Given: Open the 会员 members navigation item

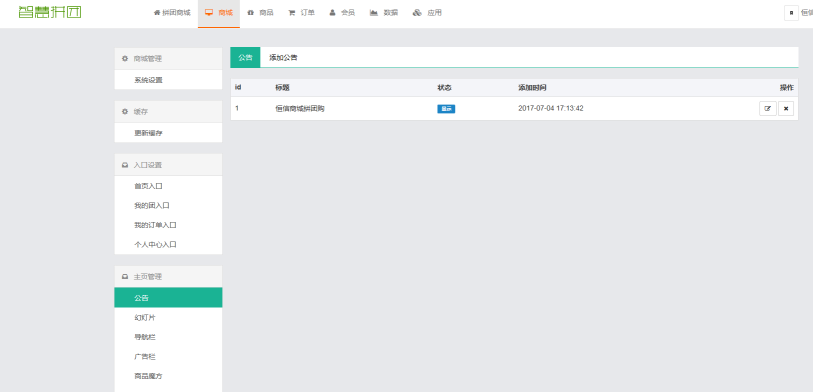Looking at the screenshot, I should click(342, 13).
